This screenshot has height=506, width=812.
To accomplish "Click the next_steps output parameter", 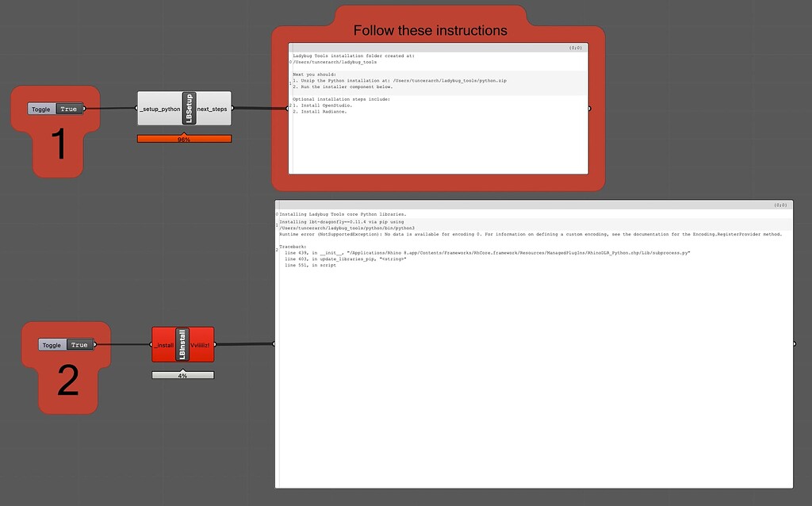I will tap(211, 108).
